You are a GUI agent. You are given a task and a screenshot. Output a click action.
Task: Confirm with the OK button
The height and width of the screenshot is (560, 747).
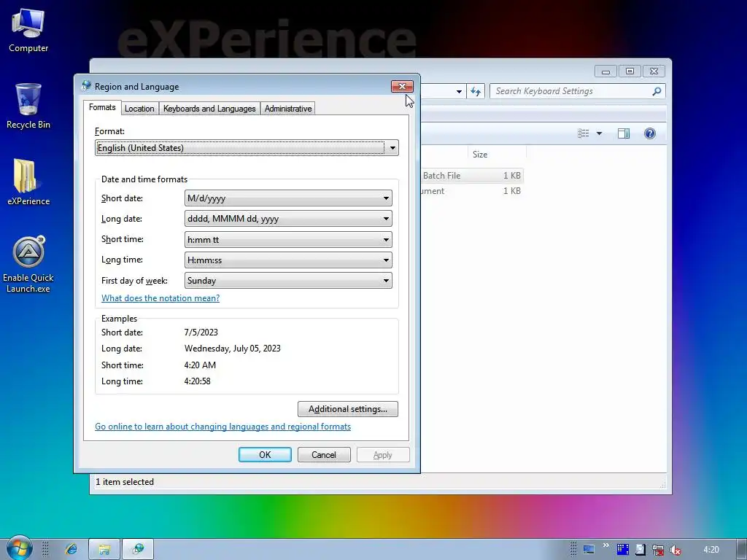tap(265, 455)
